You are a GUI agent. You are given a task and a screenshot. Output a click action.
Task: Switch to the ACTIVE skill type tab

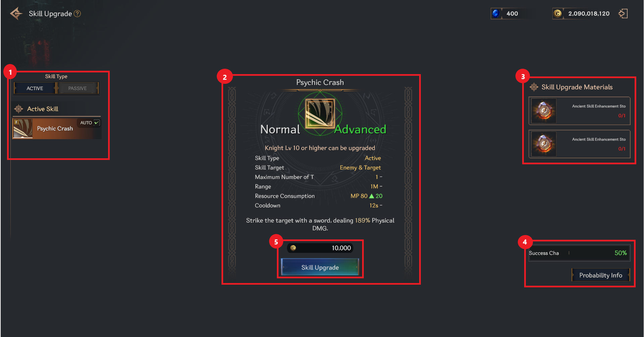pos(35,88)
